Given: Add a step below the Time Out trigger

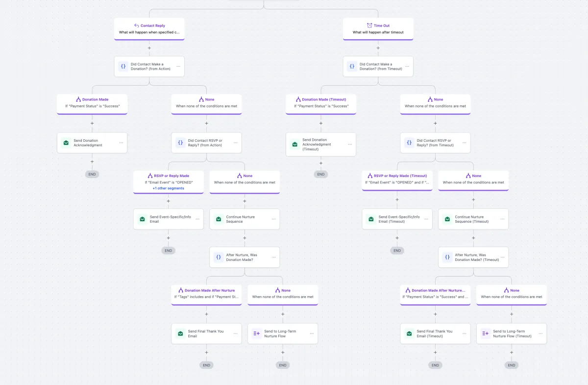Looking at the screenshot, I should (378, 48).
